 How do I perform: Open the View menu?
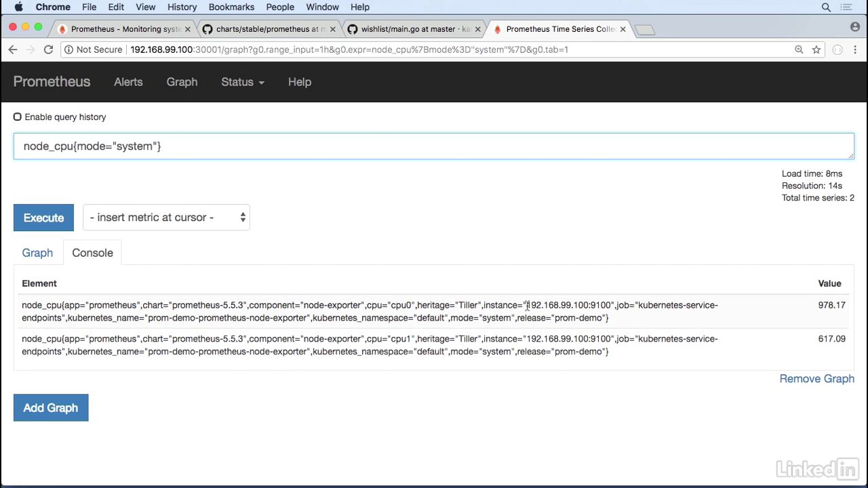(145, 7)
